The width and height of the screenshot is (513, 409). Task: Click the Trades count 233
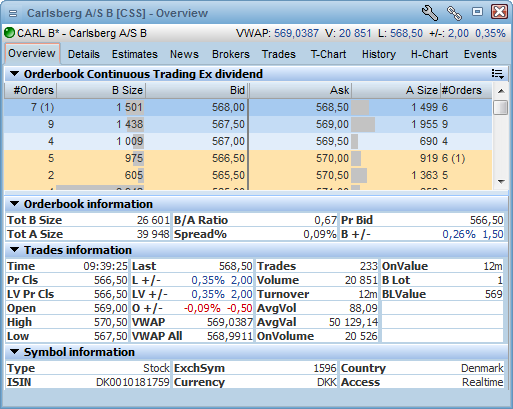[368, 266]
